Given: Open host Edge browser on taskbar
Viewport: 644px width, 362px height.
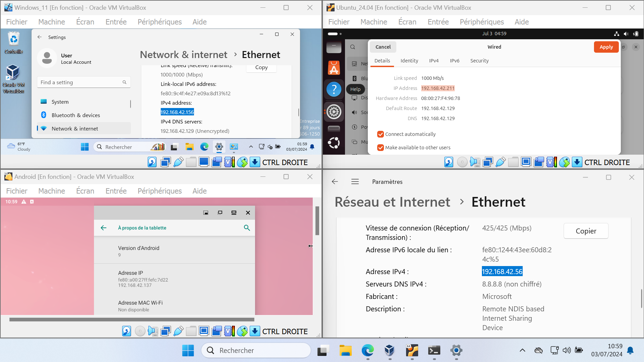Looking at the screenshot, I should (x=367, y=351).
